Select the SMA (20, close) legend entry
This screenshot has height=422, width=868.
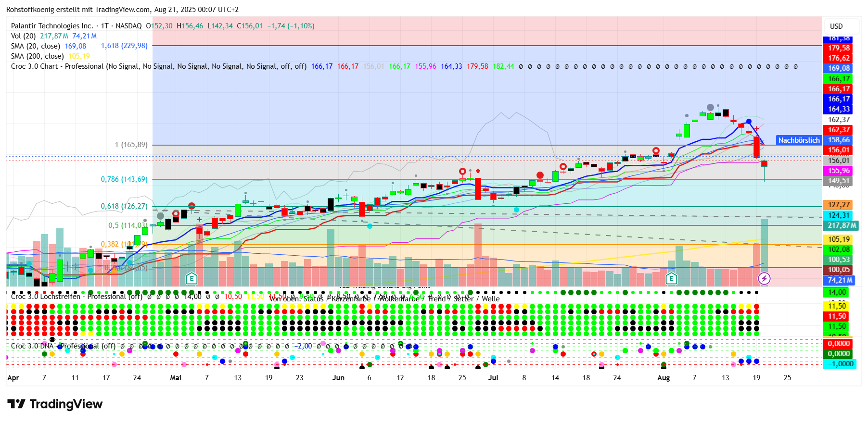click(x=36, y=46)
